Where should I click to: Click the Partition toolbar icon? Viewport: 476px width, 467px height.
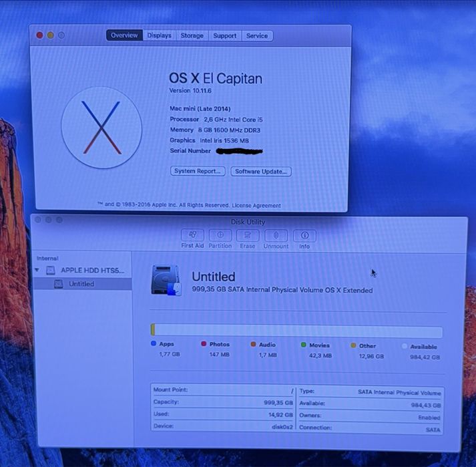(x=220, y=235)
